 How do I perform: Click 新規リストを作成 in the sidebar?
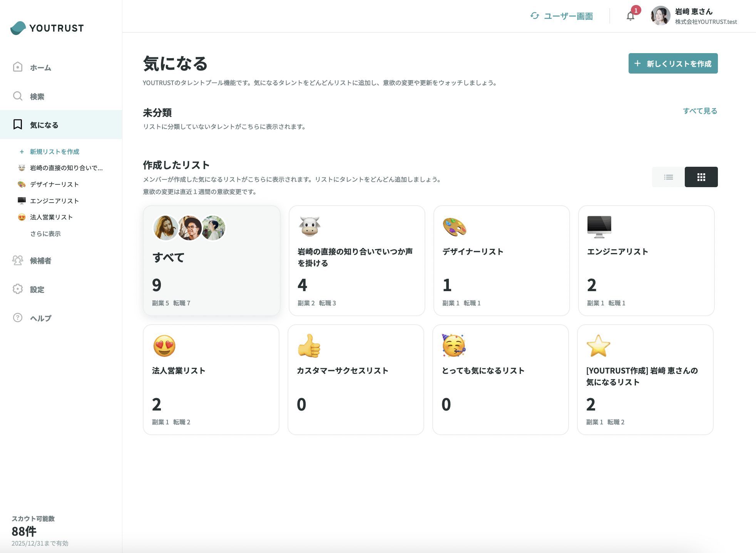pos(54,152)
